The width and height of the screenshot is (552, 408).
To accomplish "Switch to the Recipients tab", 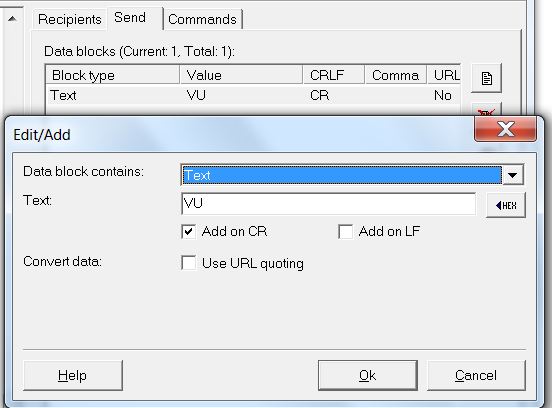I will click(x=69, y=19).
